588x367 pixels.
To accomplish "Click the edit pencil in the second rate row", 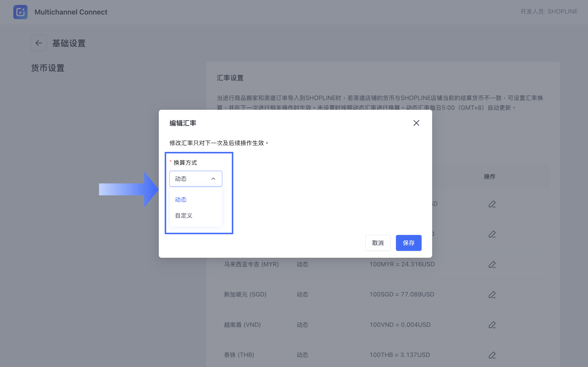I will (x=492, y=234).
